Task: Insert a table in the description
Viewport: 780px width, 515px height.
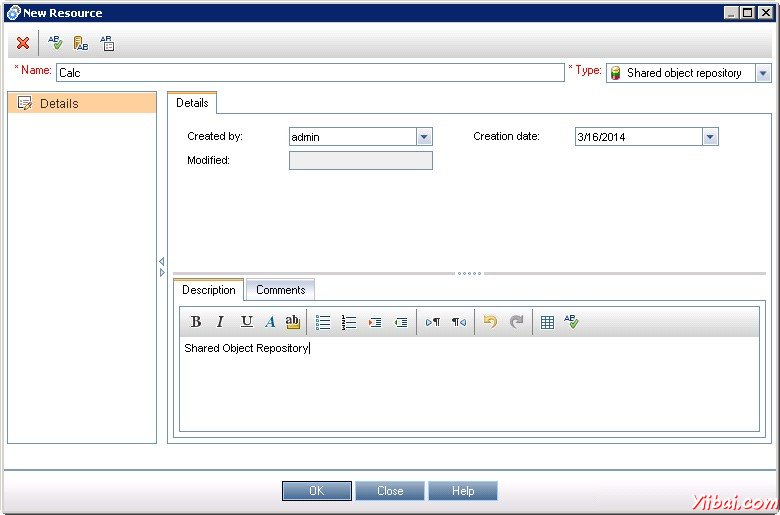Action: click(547, 322)
